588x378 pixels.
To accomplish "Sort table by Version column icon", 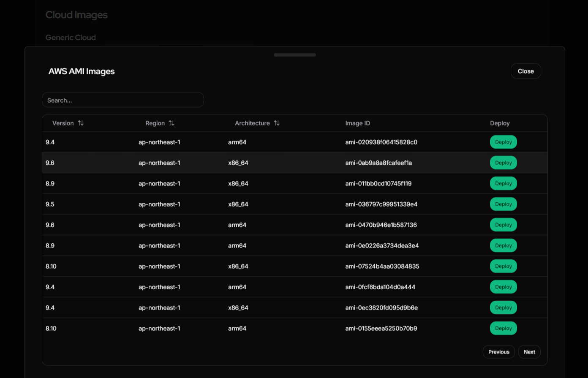I will [81, 123].
